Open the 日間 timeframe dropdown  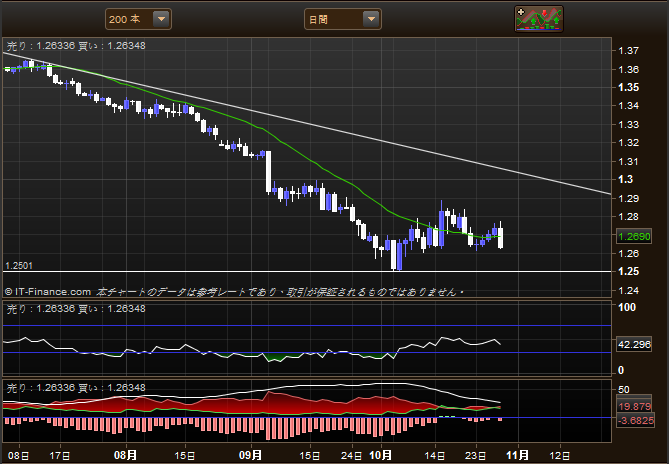[x=343, y=19]
